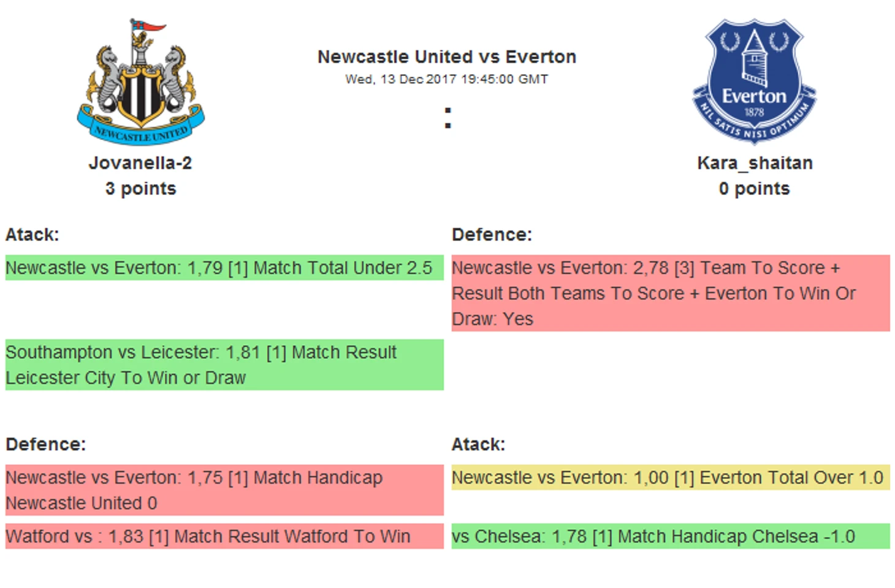Select the Match Total Under 2.5 bet row
This screenshot has width=895, height=588.
click(224, 268)
